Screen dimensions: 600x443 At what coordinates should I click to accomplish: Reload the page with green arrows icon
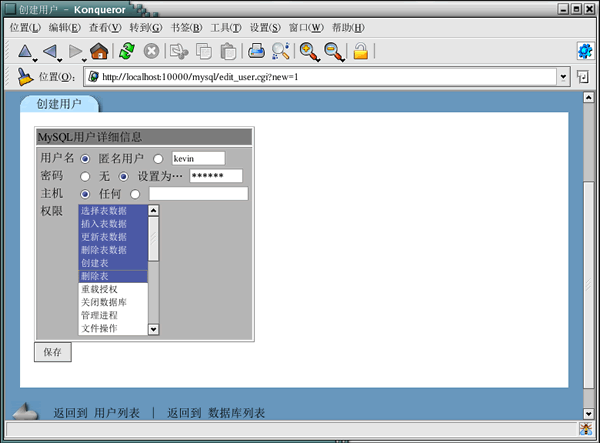click(x=127, y=51)
